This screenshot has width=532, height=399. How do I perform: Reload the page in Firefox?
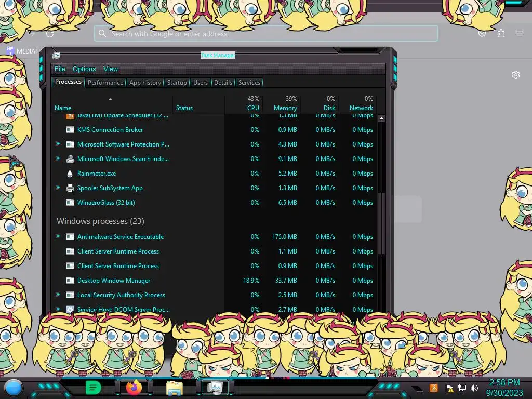(x=50, y=34)
